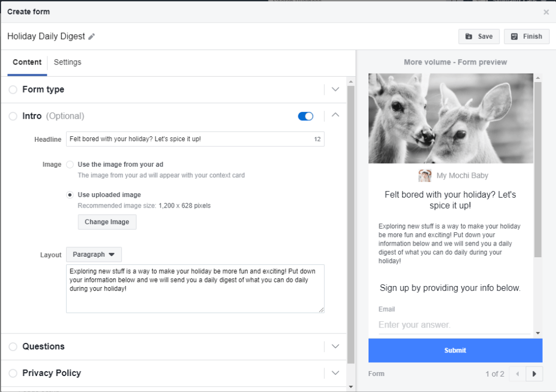Image resolution: width=556 pixels, height=392 pixels.
Task: Open the Paragraph layout dropdown
Action: coord(94,255)
